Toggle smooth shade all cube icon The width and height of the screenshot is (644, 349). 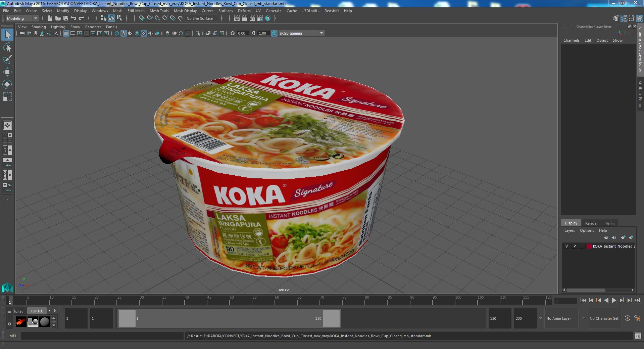point(123,33)
